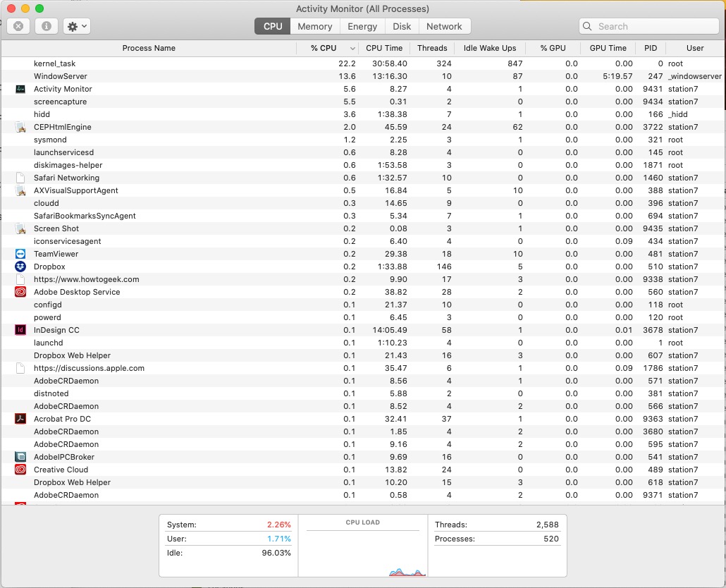
Task: Select the WindowServer process name
Action: [x=60, y=76]
